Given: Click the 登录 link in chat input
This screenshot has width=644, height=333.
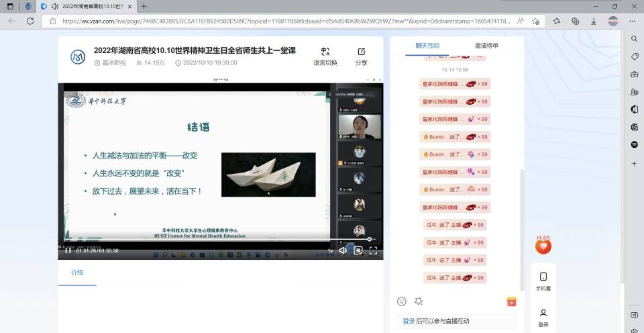Looking at the screenshot, I should [x=409, y=322].
